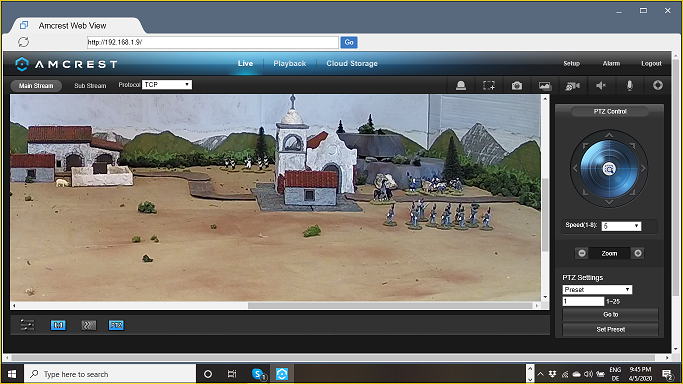Open image adjustment sliders icon below the video
This screenshot has height=384, width=683.
(27, 325)
